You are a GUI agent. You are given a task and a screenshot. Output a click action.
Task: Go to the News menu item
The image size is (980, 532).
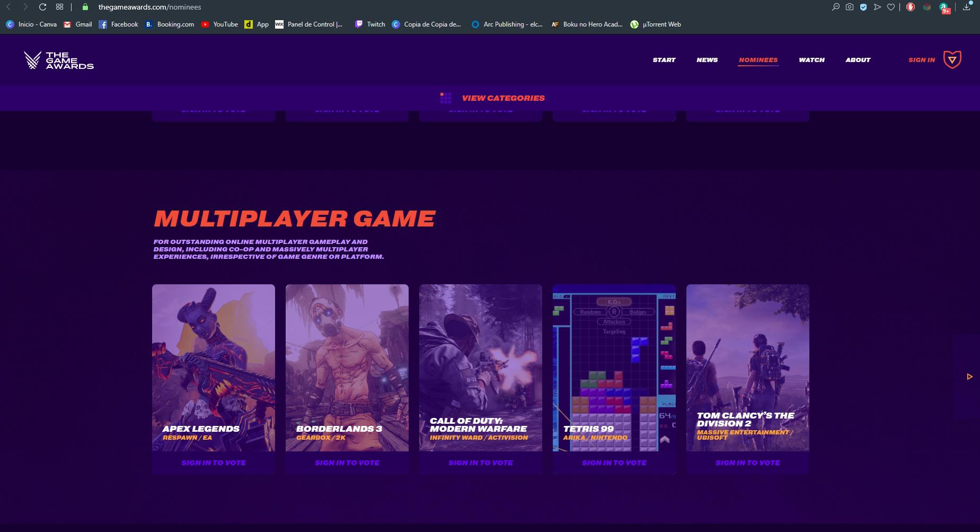pyautogui.click(x=707, y=60)
